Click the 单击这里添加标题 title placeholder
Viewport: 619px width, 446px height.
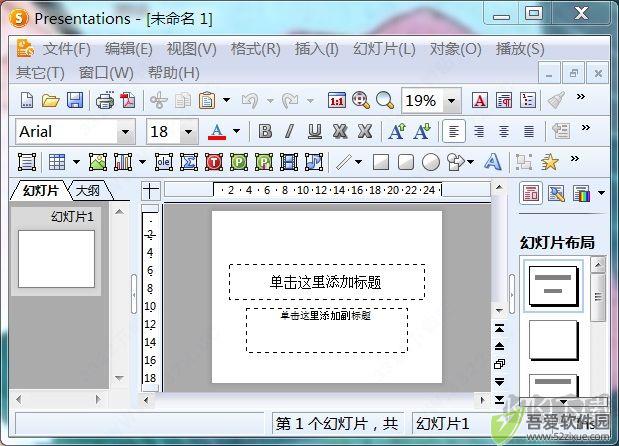click(327, 282)
